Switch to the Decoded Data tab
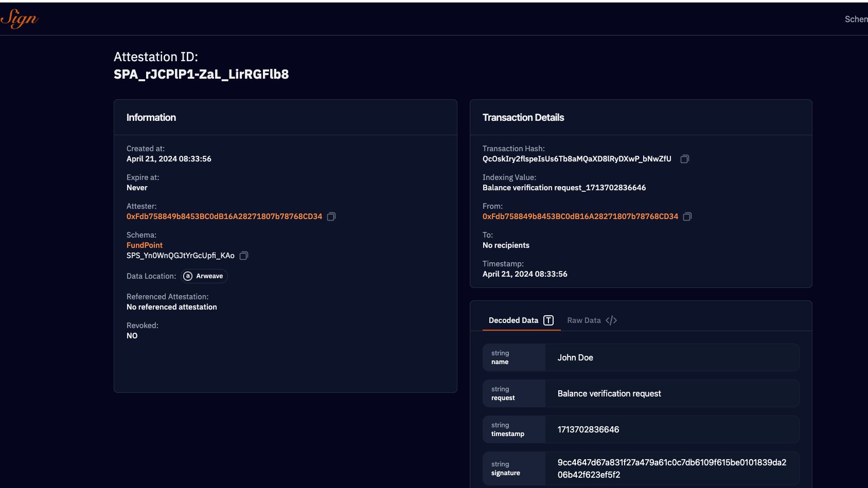Image resolution: width=868 pixels, height=488 pixels. point(521,320)
